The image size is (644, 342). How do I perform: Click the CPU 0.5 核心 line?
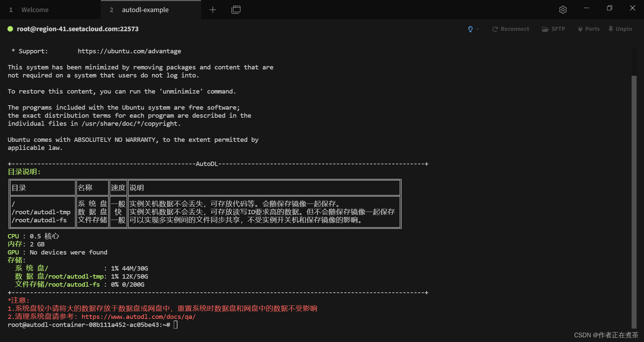point(33,236)
